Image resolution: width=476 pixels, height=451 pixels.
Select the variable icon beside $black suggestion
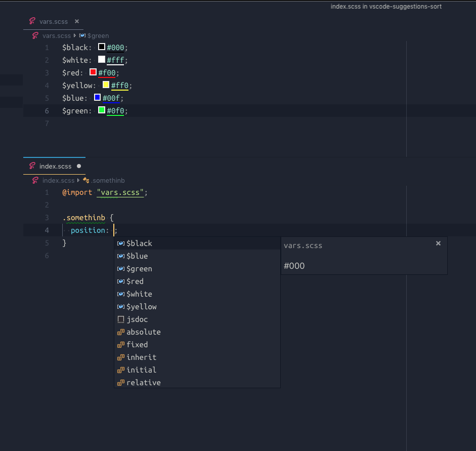click(120, 243)
